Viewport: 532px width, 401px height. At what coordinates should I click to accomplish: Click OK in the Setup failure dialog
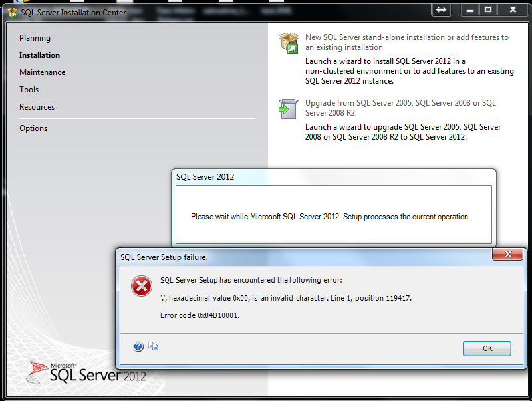(487, 348)
